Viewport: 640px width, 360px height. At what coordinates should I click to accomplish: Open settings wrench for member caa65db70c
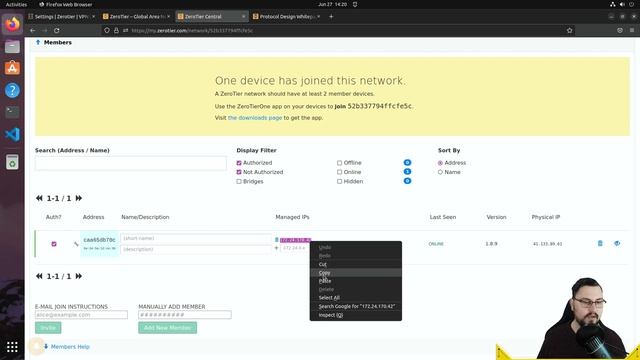[x=76, y=244]
